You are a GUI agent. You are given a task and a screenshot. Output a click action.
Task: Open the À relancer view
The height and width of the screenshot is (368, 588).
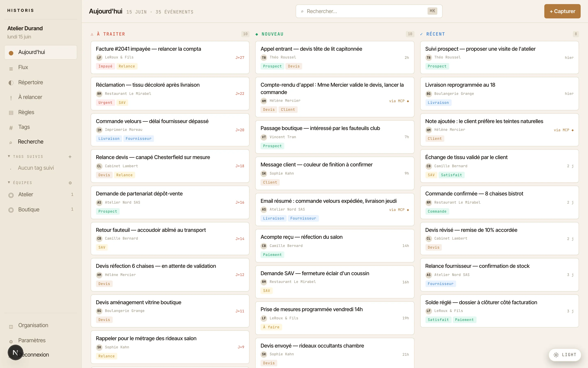[41, 97]
